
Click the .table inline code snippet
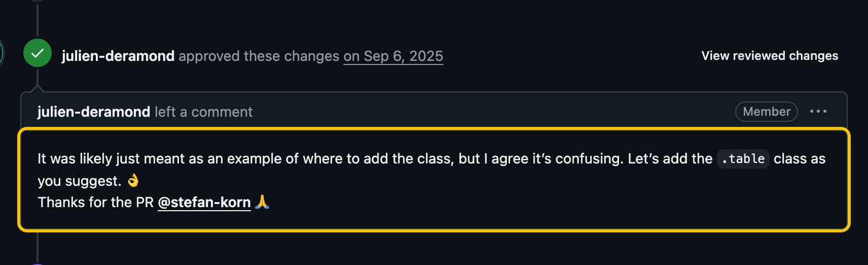743,159
